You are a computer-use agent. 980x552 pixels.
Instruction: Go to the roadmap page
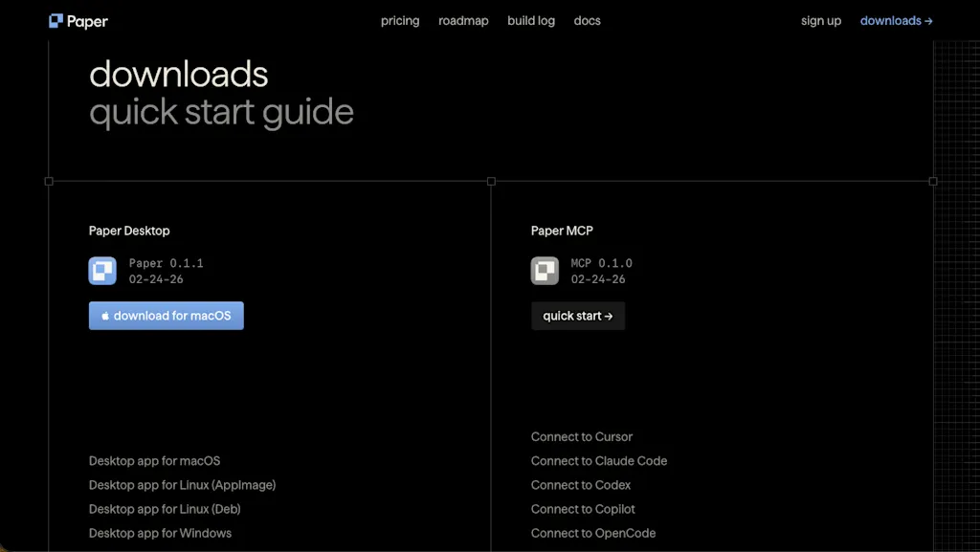463,21
